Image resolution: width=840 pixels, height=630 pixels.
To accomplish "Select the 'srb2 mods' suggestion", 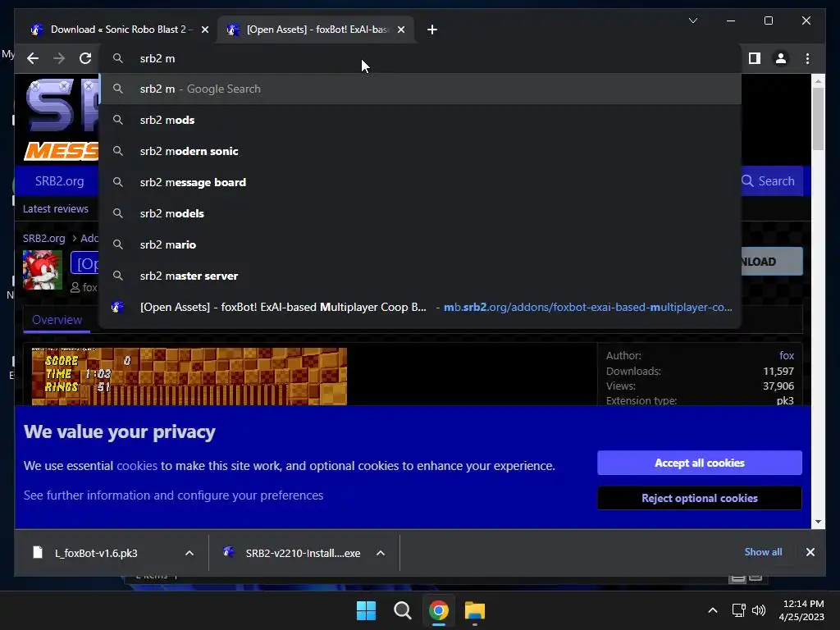I will click(x=421, y=120).
